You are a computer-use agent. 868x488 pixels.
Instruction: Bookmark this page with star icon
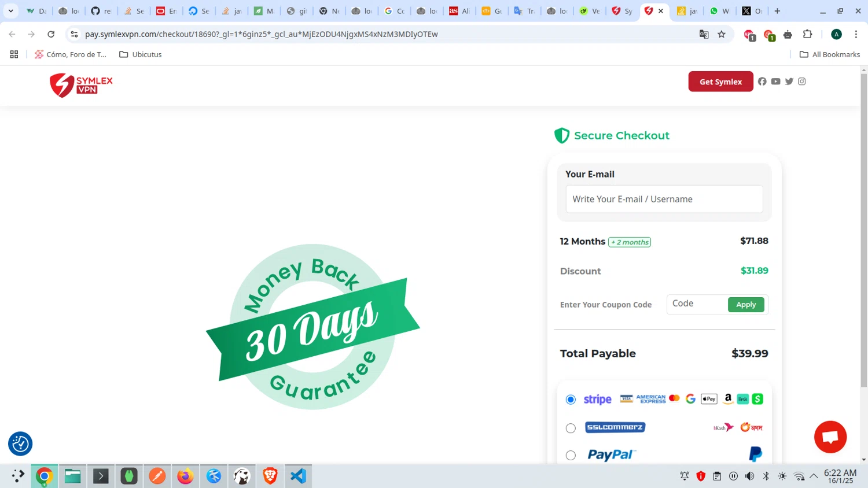722,34
